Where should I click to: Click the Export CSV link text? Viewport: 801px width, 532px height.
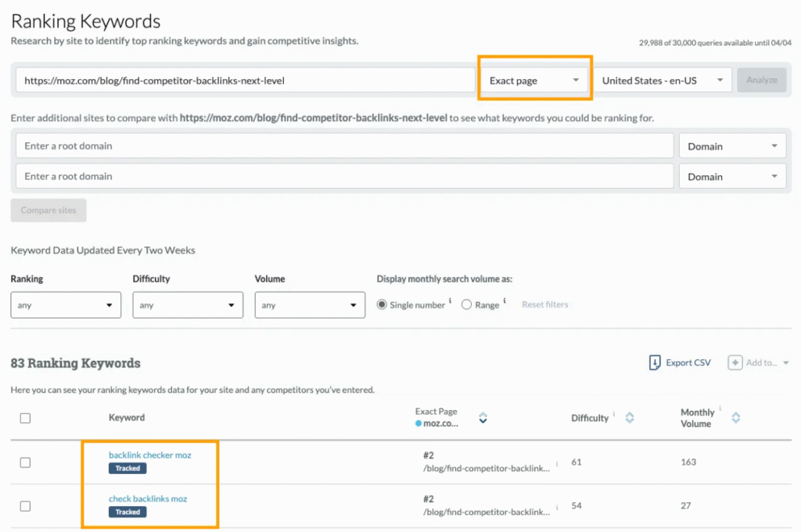click(688, 362)
